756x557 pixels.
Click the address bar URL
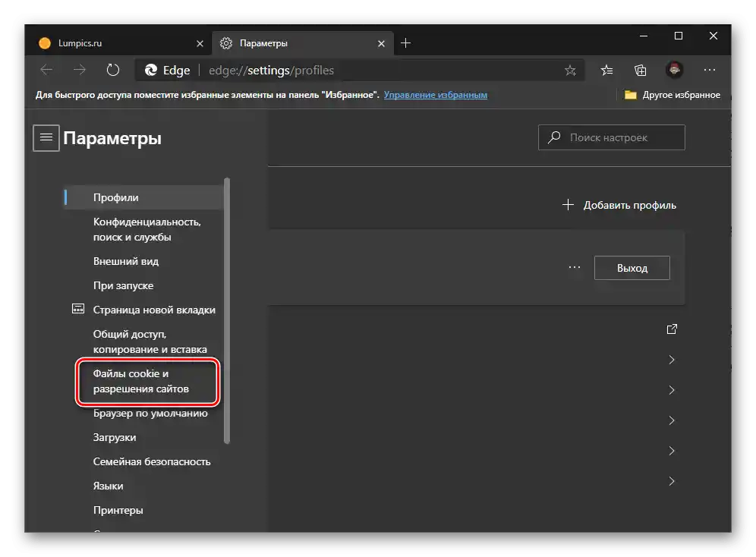point(271,71)
